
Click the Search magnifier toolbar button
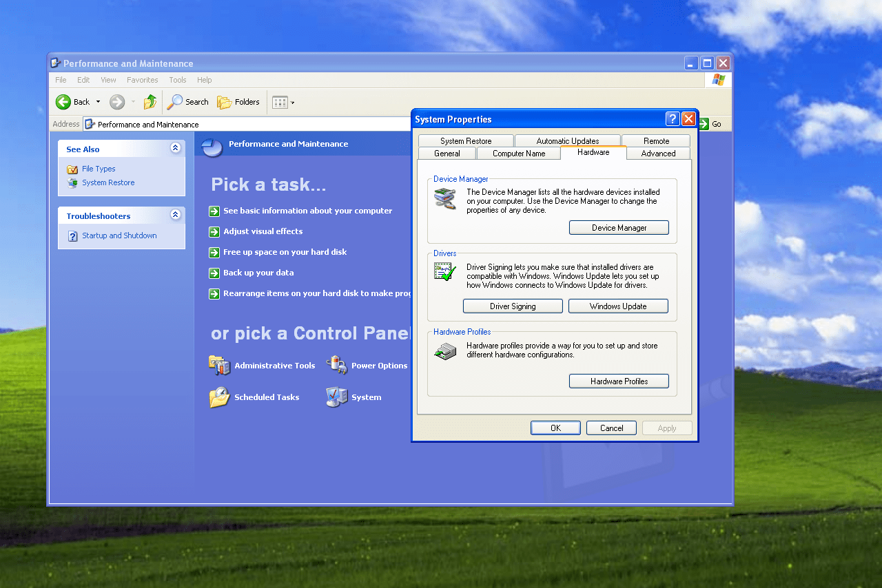[x=188, y=102]
